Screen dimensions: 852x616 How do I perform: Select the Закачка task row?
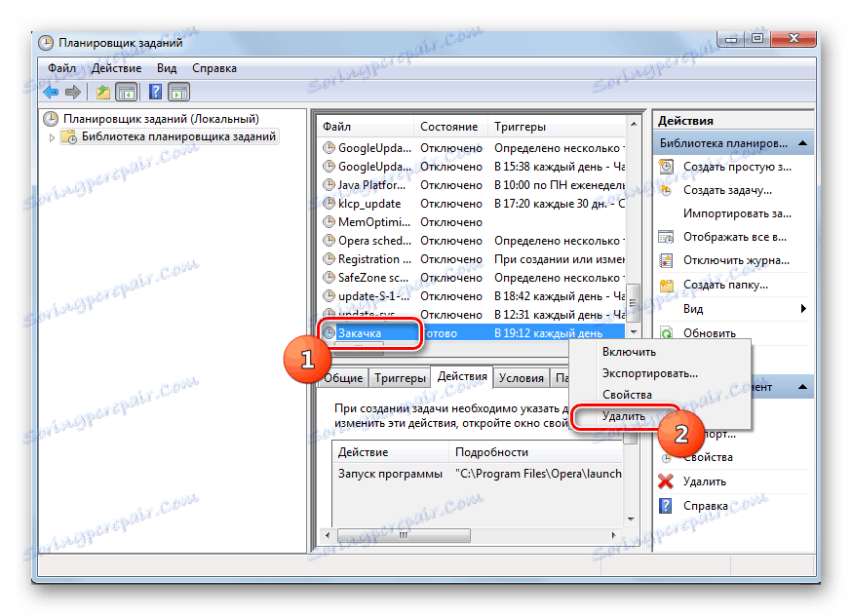pyautogui.click(x=472, y=333)
